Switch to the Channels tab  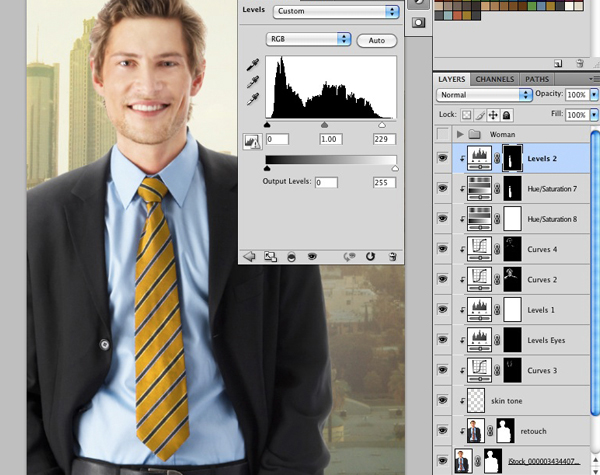(x=494, y=79)
